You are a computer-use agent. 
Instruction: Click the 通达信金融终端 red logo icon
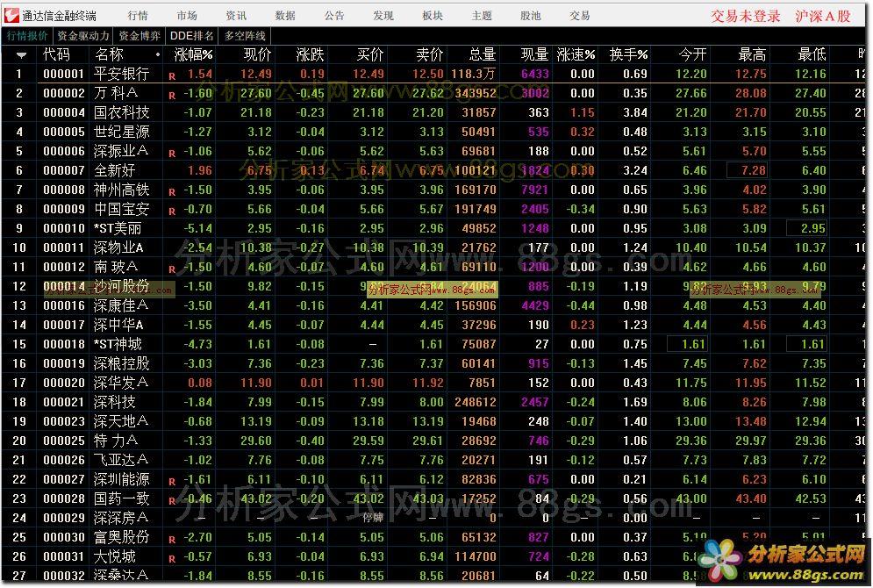11,15
